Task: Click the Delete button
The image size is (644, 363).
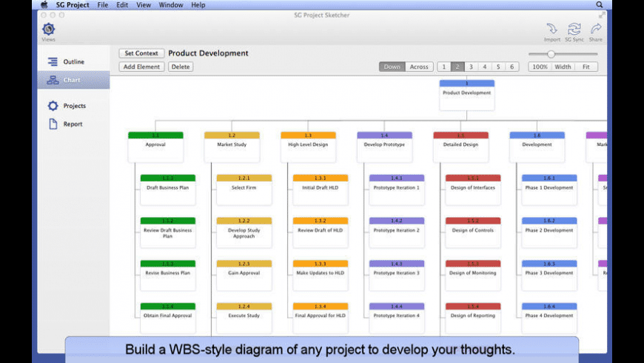Action: (181, 67)
